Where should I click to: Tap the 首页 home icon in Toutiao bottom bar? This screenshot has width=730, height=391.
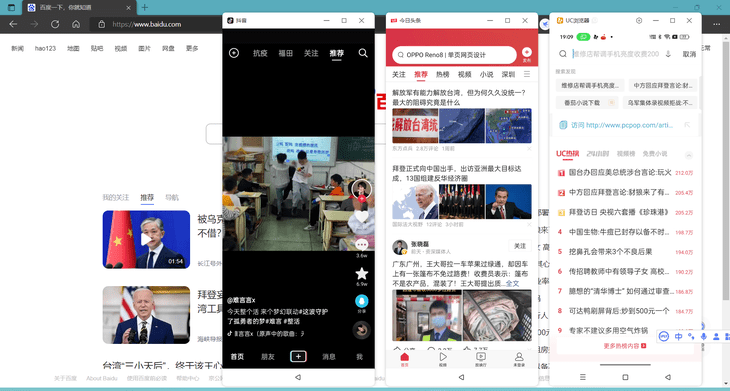coord(405,359)
